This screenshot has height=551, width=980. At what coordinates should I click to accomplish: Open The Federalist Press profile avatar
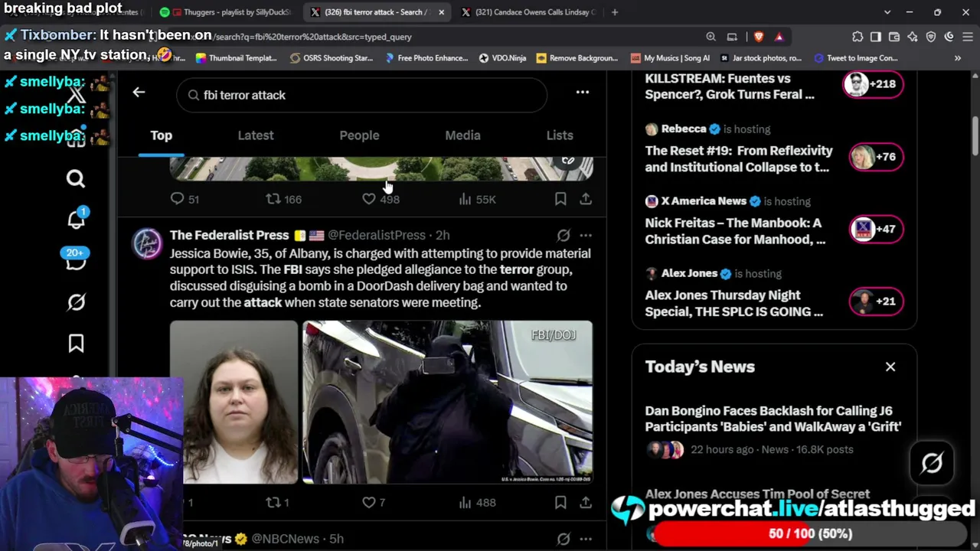147,243
